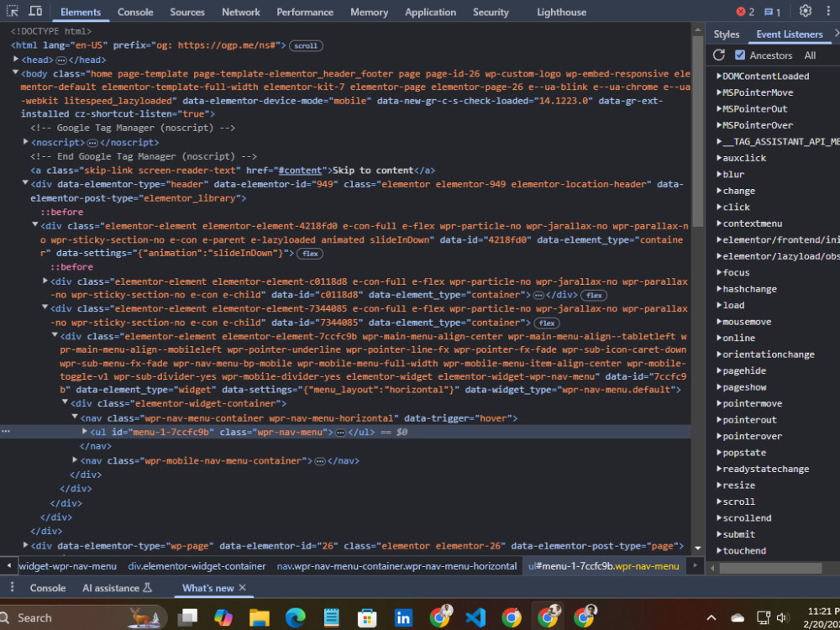The width and height of the screenshot is (840, 630).
Task: Switch to the Styles sidebar tab
Action: point(727,34)
